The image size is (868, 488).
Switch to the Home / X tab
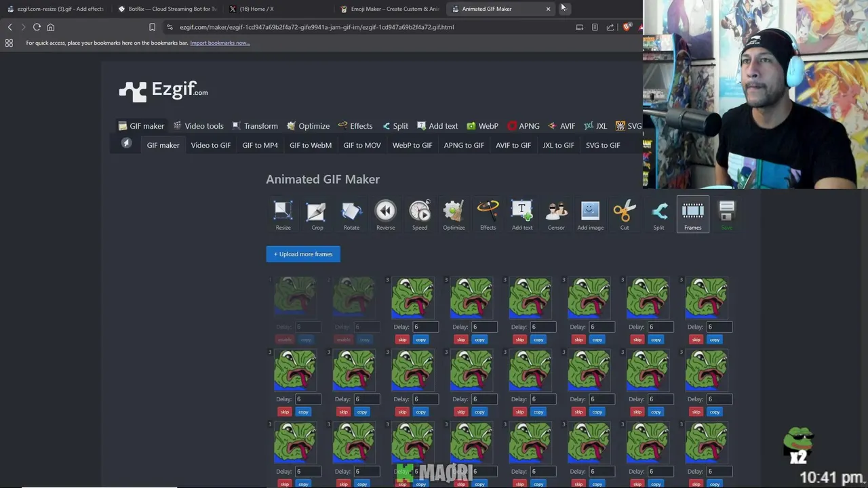(278, 9)
